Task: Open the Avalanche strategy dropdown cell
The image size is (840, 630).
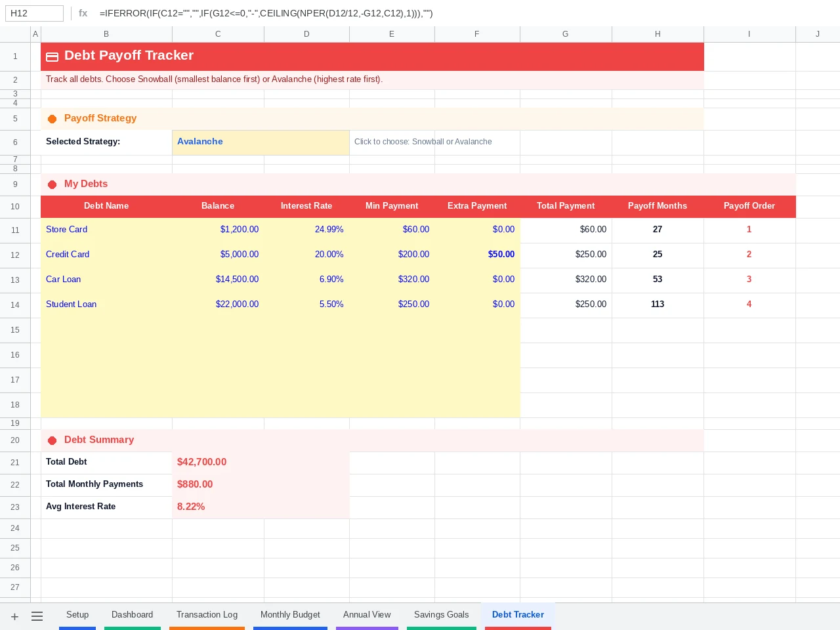Action: 261,142
